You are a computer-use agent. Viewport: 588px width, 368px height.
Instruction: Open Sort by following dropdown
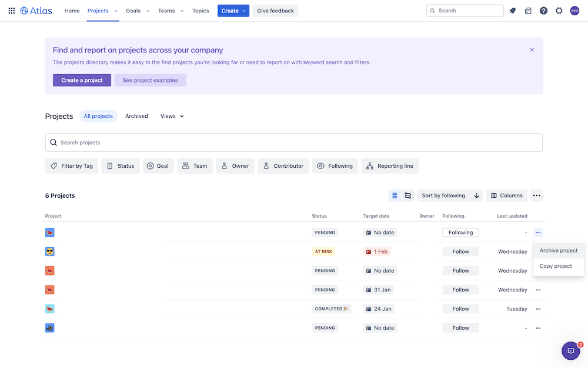click(x=443, y=195)
